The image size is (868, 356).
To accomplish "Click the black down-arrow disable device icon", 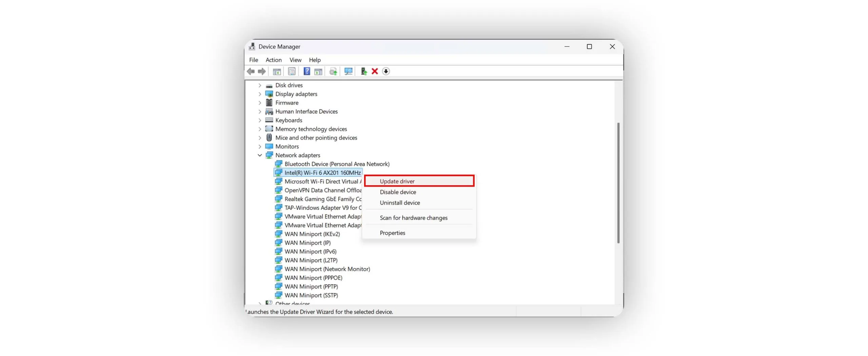I will click(x=386, y=71).
